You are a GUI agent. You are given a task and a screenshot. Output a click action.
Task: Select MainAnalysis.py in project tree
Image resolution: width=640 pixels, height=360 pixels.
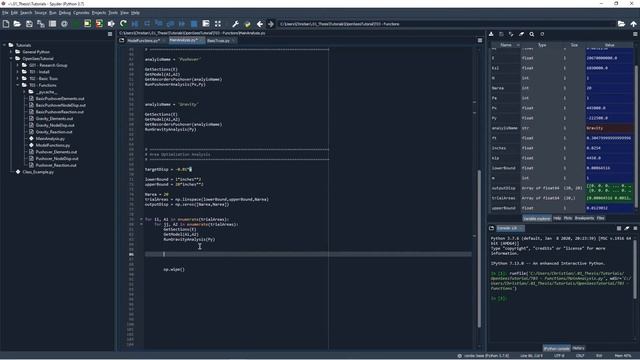click(50, 139)
